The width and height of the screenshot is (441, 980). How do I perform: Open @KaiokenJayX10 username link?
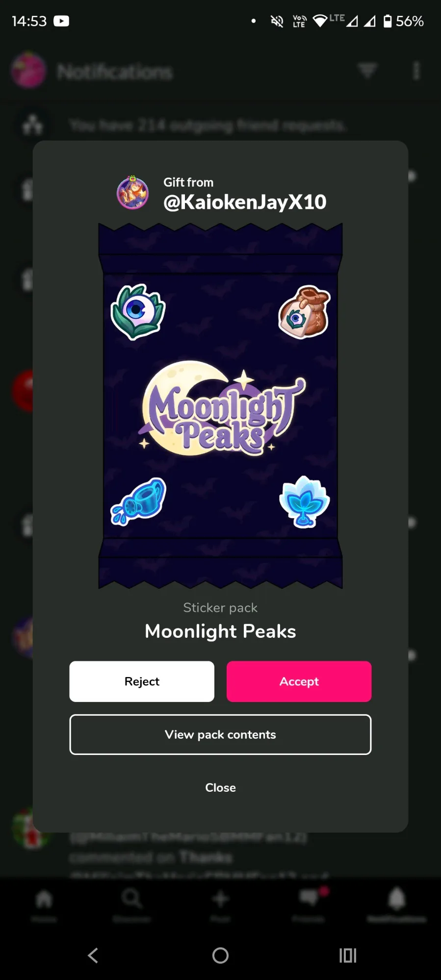(245, 202)
